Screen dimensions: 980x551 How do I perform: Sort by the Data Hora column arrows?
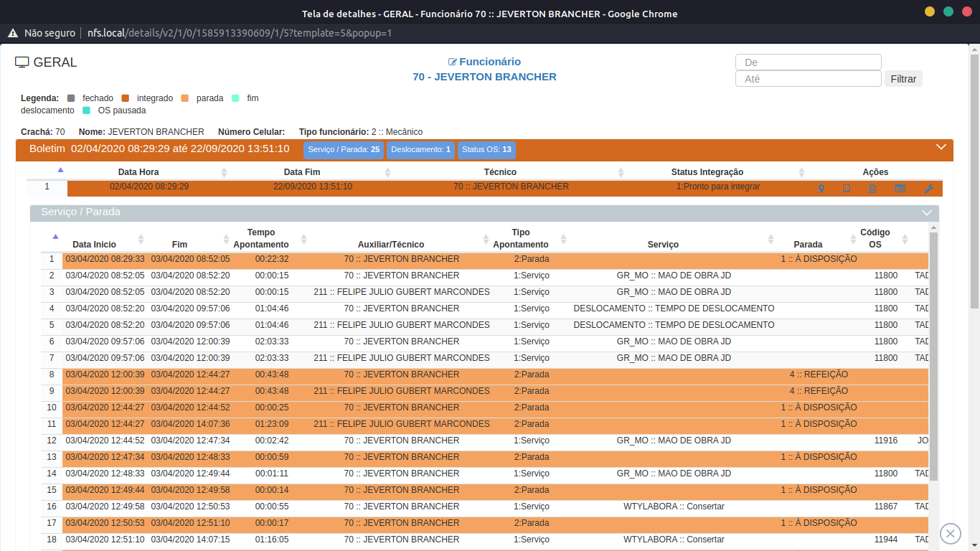(x=224, y=172)
